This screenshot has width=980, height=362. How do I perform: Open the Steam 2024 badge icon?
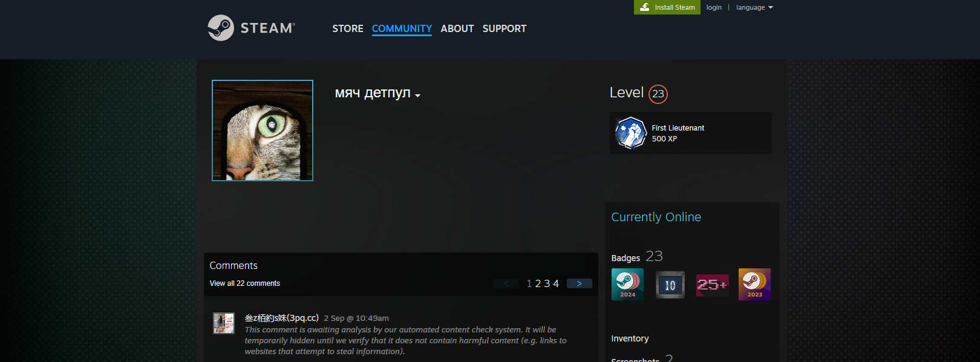tap(628, 284)
